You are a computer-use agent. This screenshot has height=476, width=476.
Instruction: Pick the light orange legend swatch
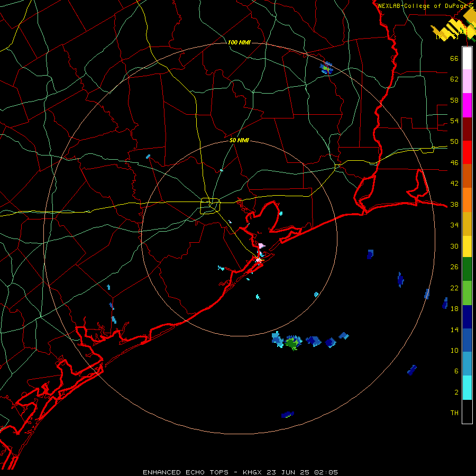467,200
